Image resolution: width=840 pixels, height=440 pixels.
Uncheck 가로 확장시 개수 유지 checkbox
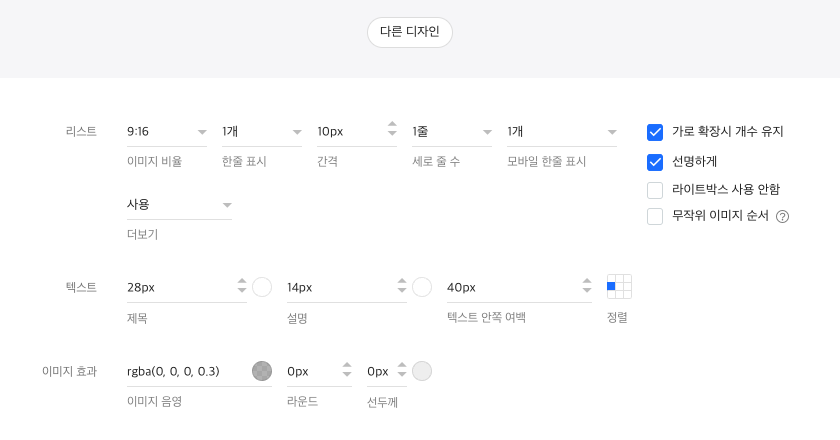655,132
